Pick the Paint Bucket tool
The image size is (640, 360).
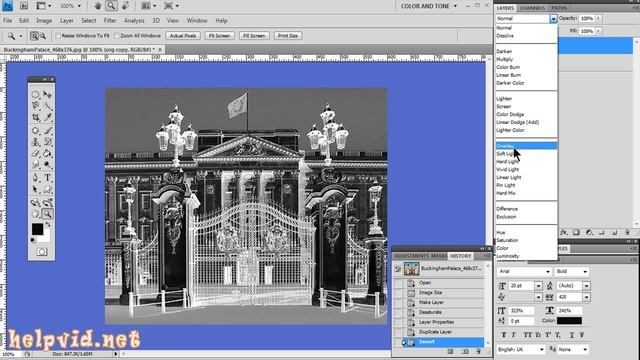tap(47, 153)
